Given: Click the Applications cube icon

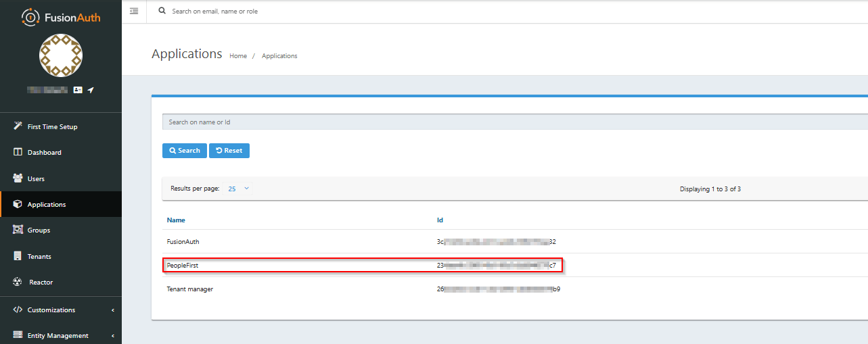Looking at the screenshot, I should click(x=18, y=204).
